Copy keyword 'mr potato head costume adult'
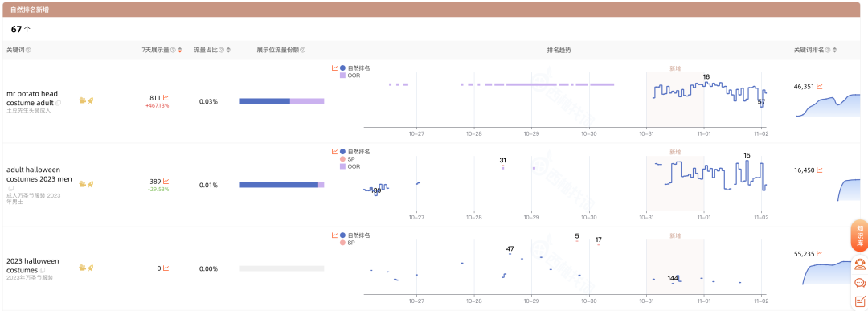Image resolution: width=868 pixels, height=311 pixels. 59,103
